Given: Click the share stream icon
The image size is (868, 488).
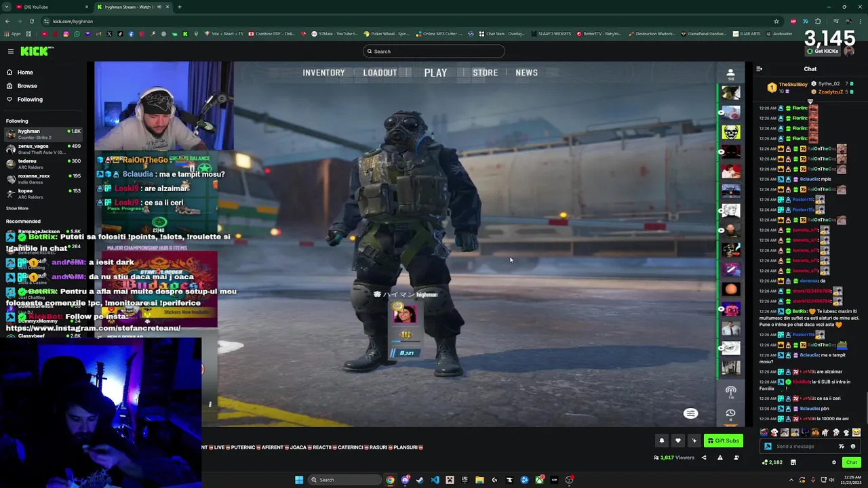Looking at the screenshot, I should tap(703, 457).
